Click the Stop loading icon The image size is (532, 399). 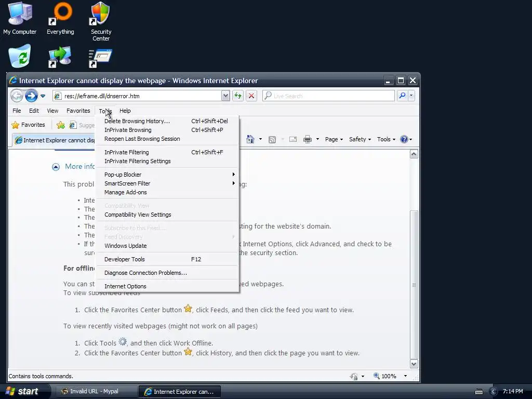251,96
